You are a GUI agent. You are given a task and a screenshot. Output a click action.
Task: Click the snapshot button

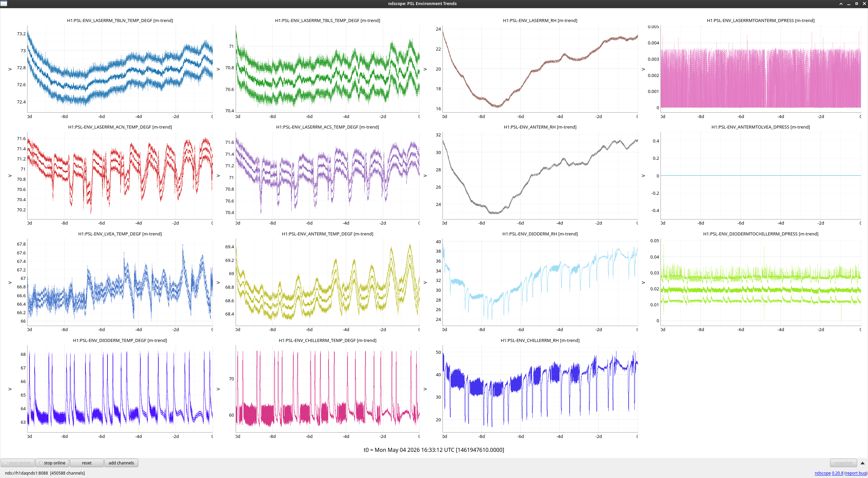pyautogui.click(x=843, y=463)
